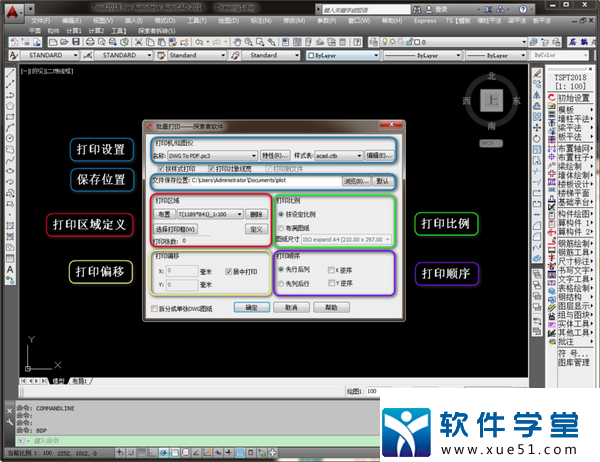Image resolution: width=600 pixels, height=462 pixels.
Task: Enable the 拆分成单张DWG图纸 checkbox
Action: click(154, 310)
